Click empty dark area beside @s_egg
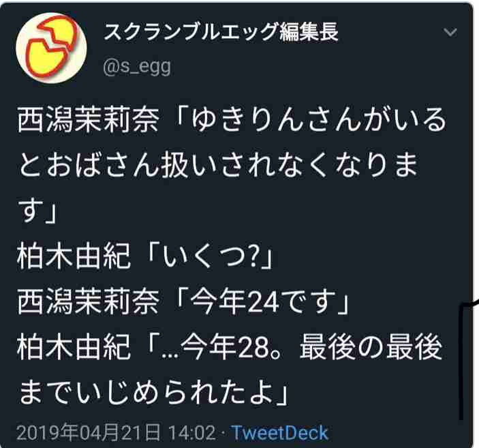 [x=305, y=67]
